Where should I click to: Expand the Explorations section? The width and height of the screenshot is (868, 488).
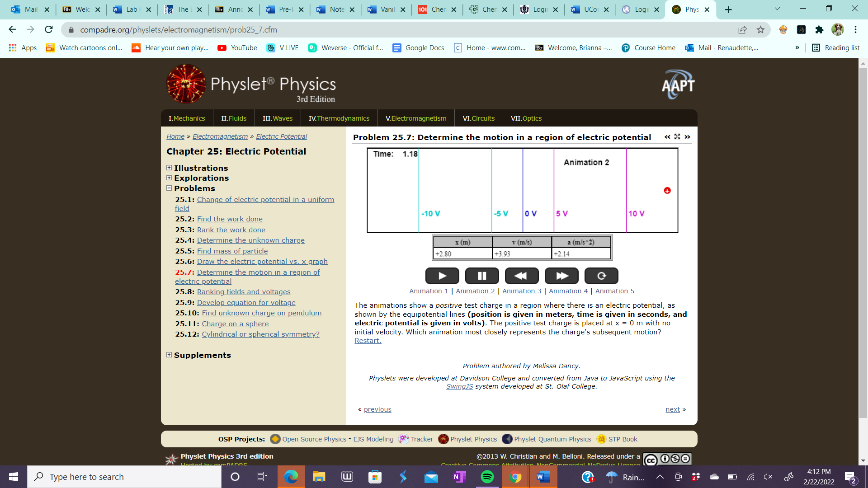click(x=169, y=178)
